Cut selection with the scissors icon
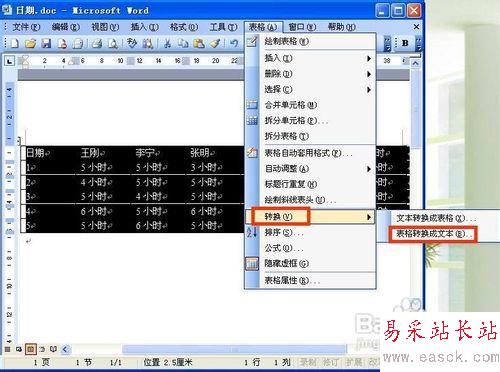Image resolution: width=500 pixels, height=372 pixels. click(167, 43)
